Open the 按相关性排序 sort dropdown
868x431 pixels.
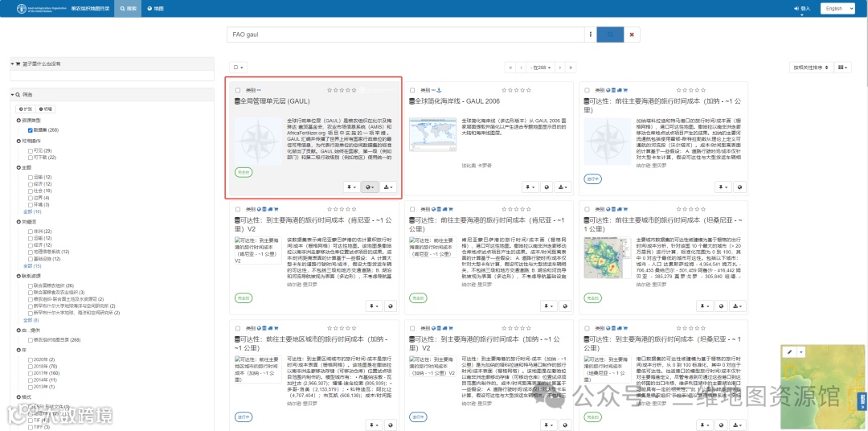click(x=811, y=67)
